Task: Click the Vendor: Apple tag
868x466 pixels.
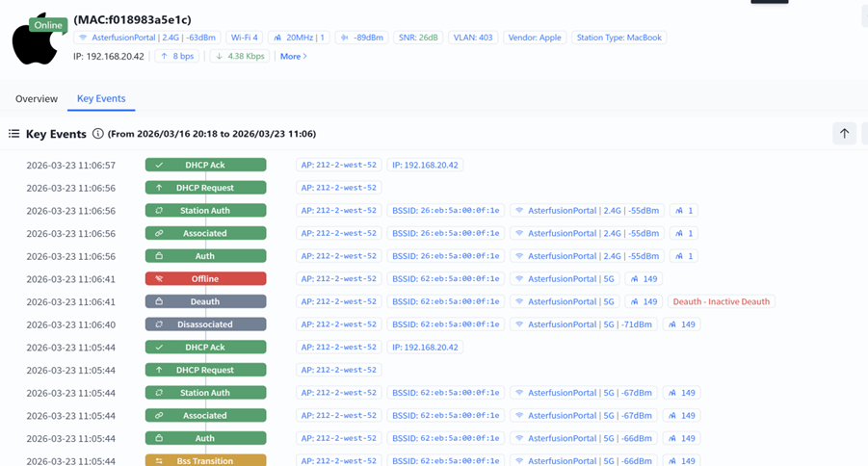Action: [535, 38]
